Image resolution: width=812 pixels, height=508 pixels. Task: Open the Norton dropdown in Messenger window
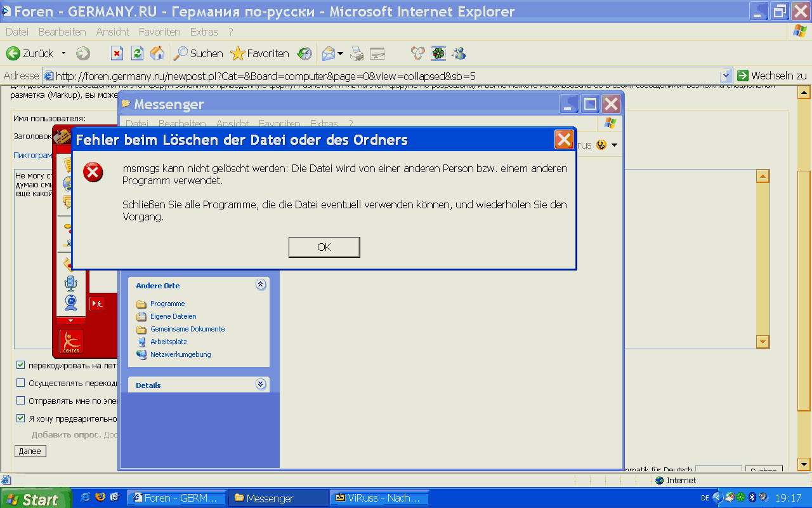click(613, 145)
